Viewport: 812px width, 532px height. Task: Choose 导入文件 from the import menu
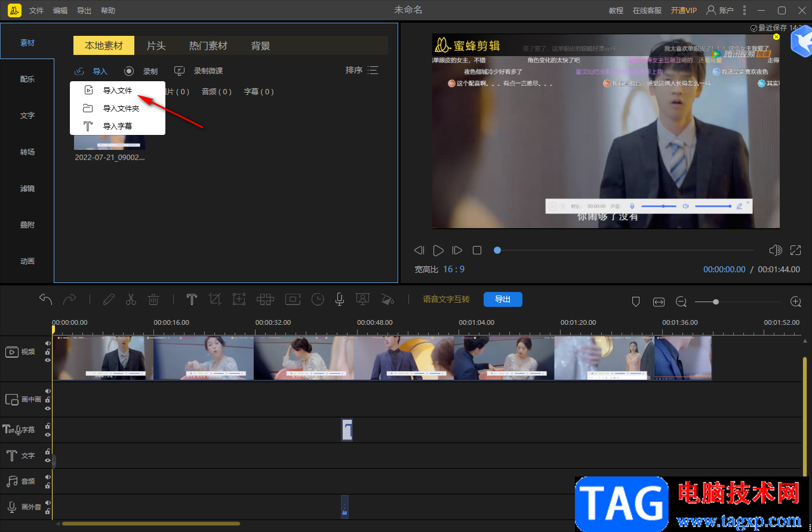(x=118, y=91)
